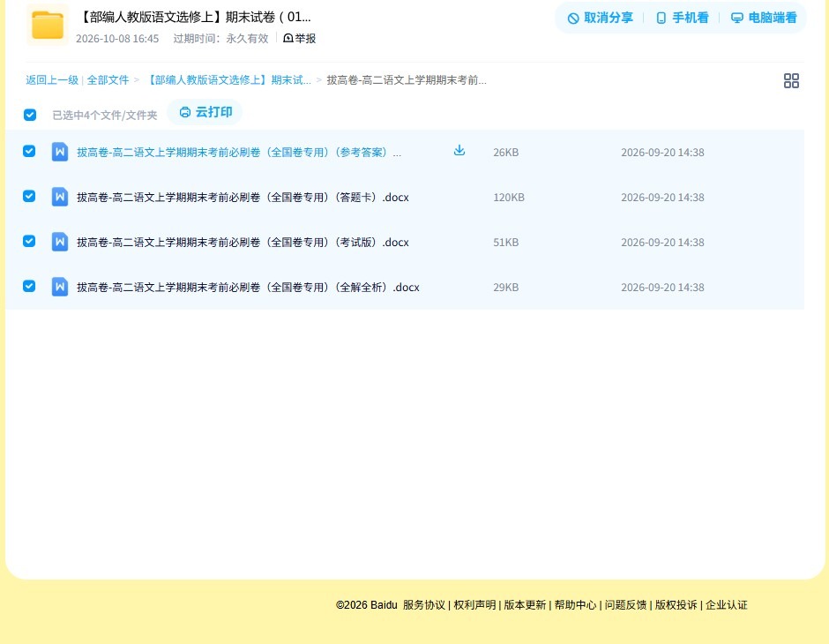Open 版本更新 footer link
This screenshot has width=829, height=644.
click(525, 605)
